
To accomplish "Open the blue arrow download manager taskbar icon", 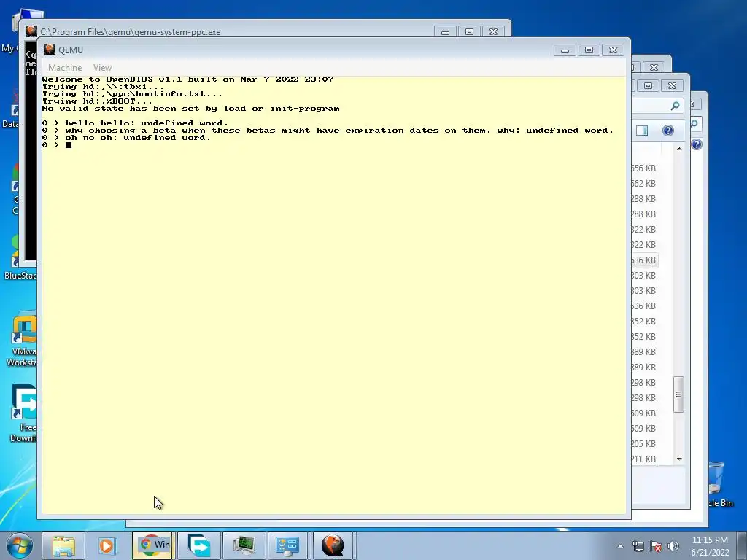I will point(198,545).
